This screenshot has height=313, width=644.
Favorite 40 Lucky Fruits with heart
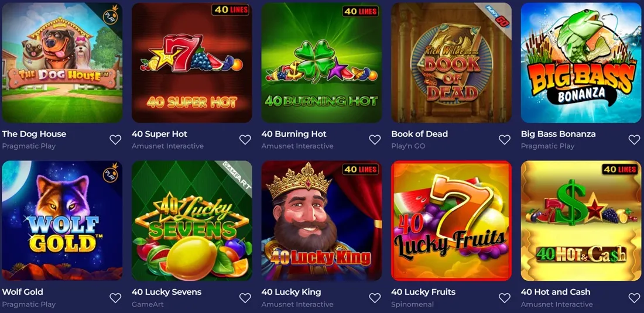point(504,298)
